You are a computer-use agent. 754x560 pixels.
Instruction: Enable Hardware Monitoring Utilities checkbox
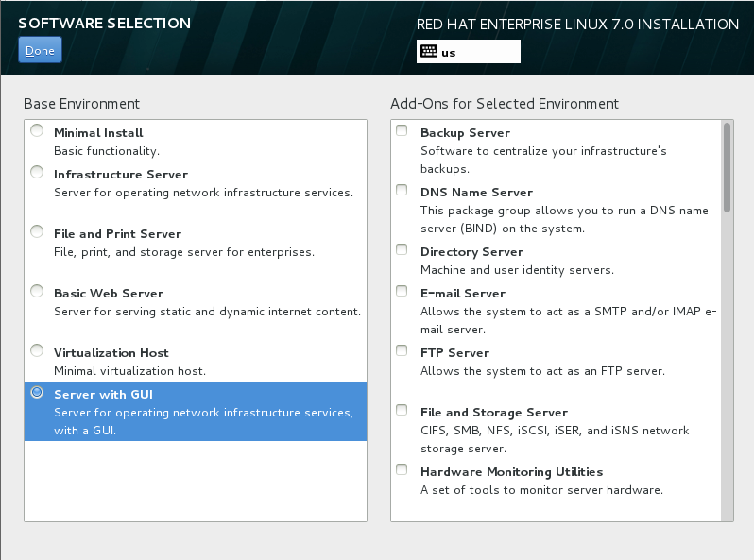coord(402,469)
